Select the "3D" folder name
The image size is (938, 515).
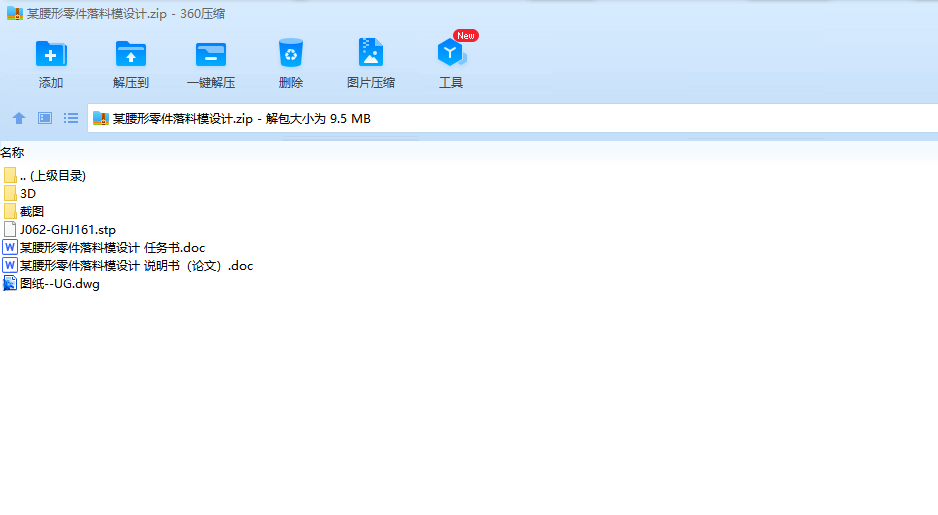coord(28,194)
